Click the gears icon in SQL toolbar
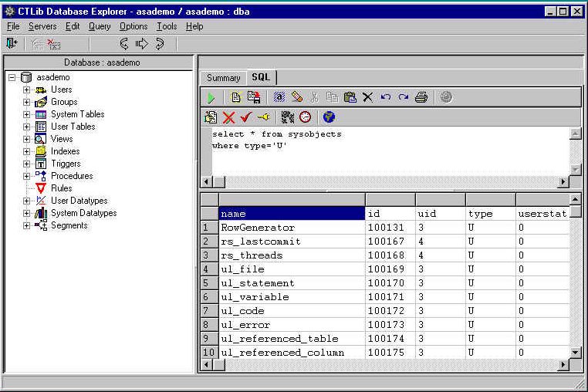Screen dimensions: 588x392 pyautogui.click(x=288, y=117)
